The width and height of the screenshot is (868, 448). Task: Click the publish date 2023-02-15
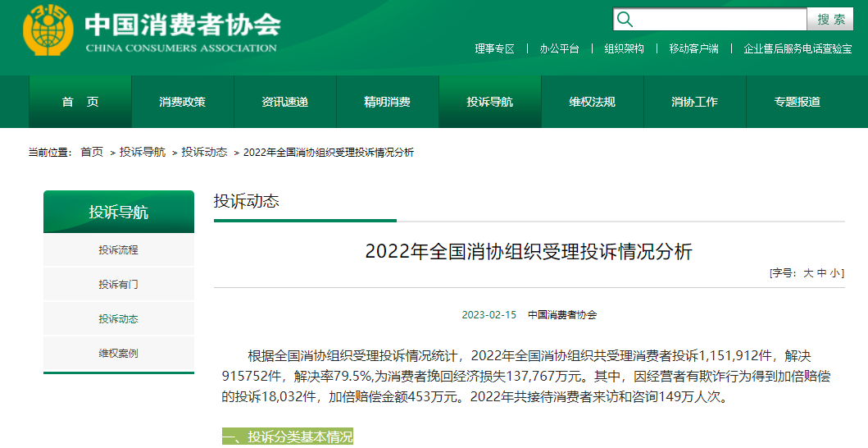(x=489, y=315)
